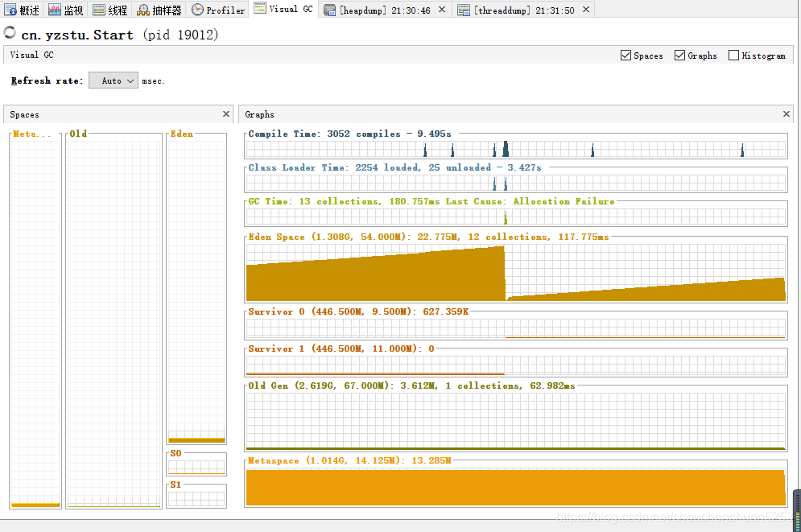Image resolution: width=801 pixels, height=532 pixels.
Task: Uncheck the Graphs checkbox
Action: coord(679,56)
